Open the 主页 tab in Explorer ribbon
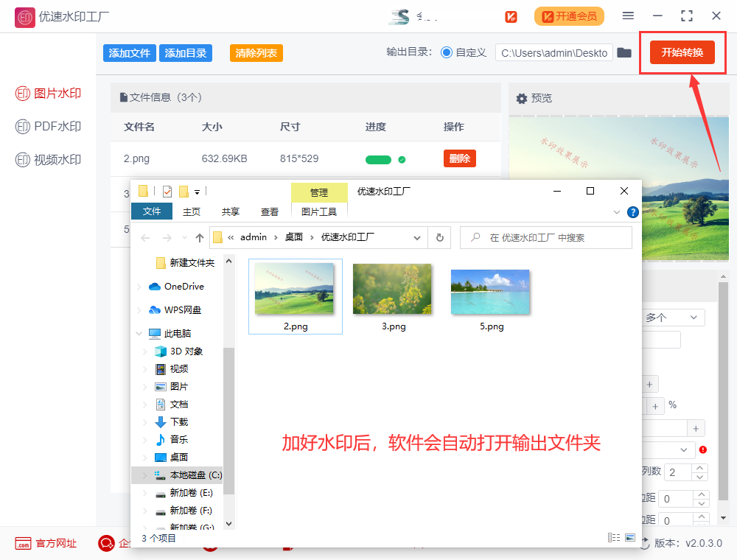Image resolution: width=737 pixels, height=560 pixels. [192, 212]
